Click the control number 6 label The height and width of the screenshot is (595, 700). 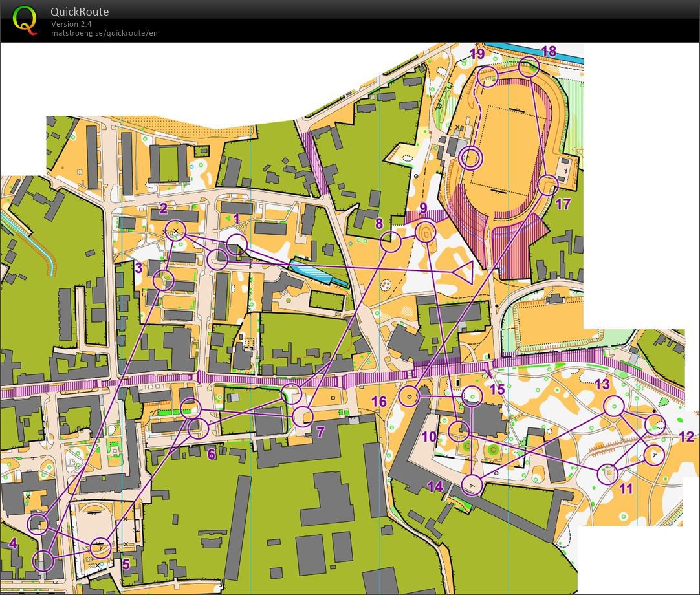(212, 454)
